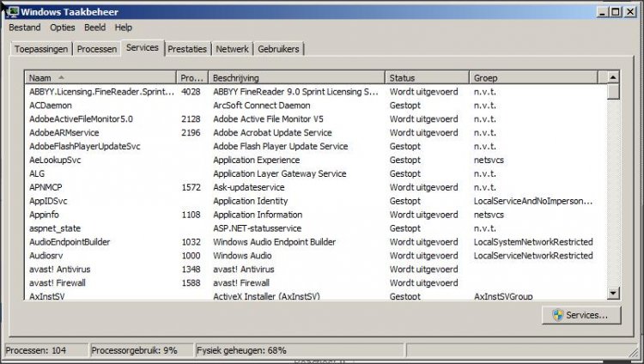Viewport: 644px width, 364px height.
Task: Switch to the Processen tab
Action: pyautogui.click(x=97, y=49)
